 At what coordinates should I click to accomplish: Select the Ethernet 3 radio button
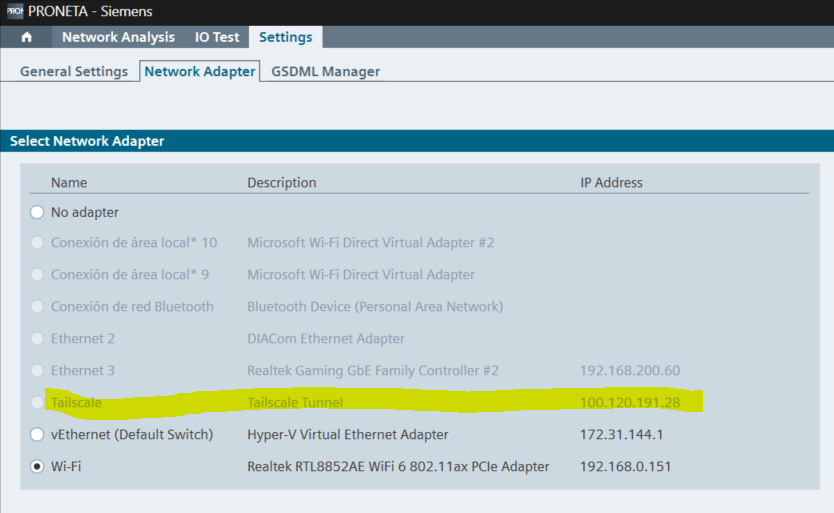37,370
